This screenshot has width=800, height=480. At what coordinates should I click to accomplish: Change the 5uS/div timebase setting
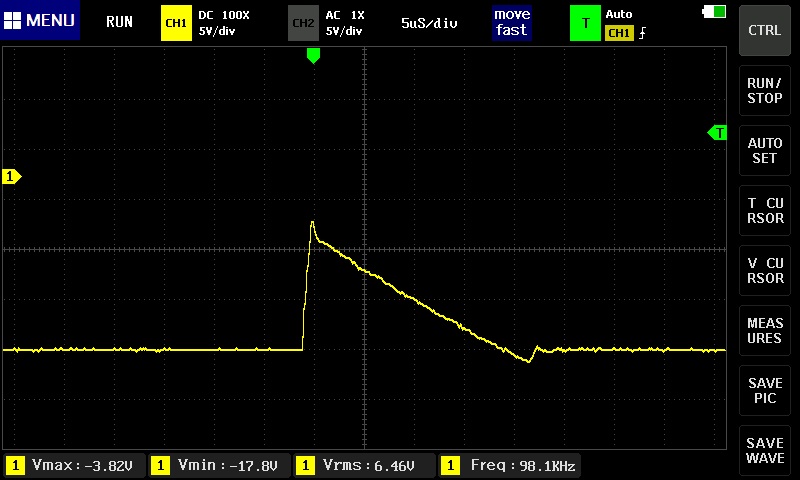point(429,22)
